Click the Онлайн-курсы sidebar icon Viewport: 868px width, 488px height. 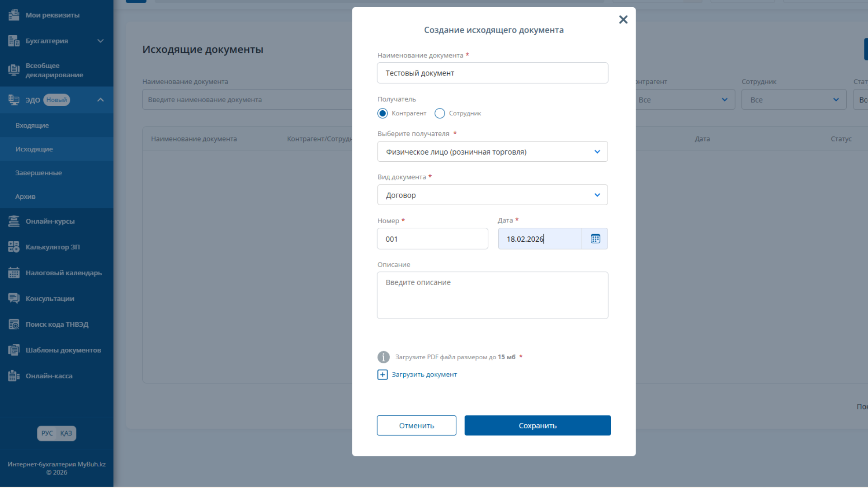(14, 221)
